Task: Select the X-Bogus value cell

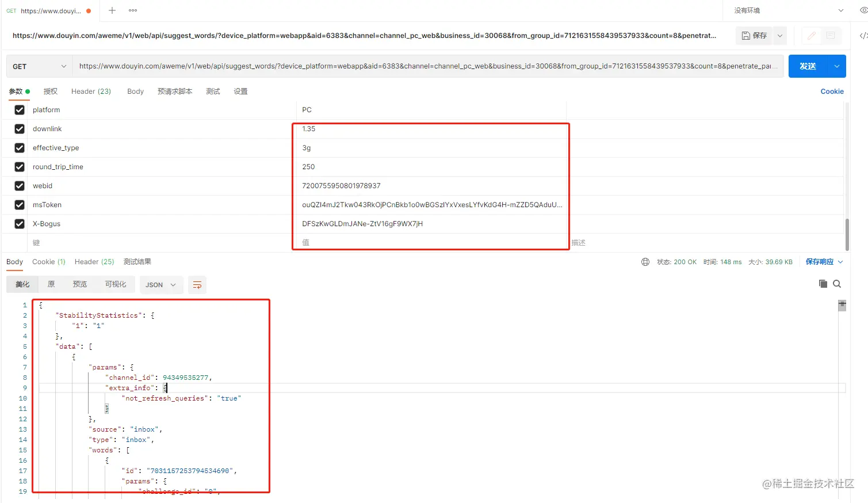Action: pos(431,224)
